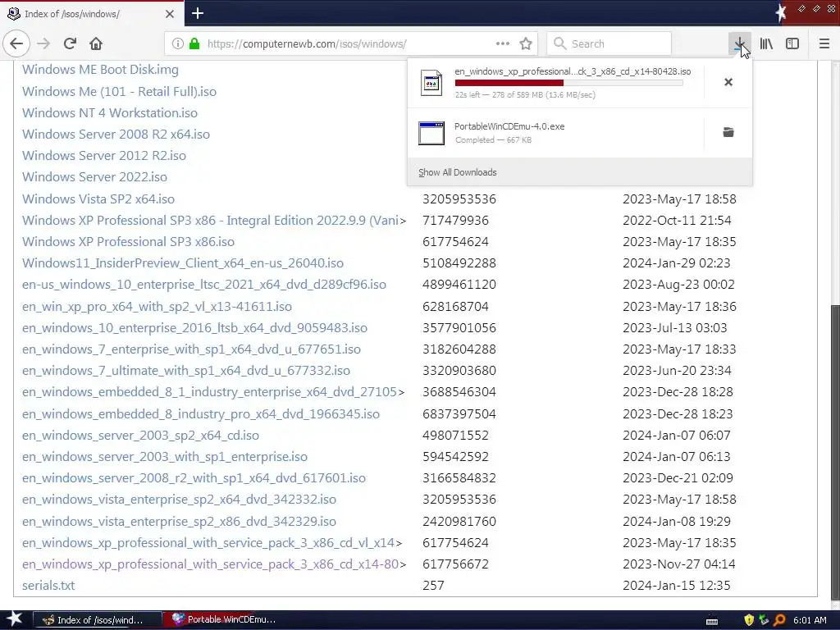Screen dimensions: 840x630
Task: Open Windows11_InsiderPreview_Client_x64_en-us_26040.iso
Action: point(183,263)
